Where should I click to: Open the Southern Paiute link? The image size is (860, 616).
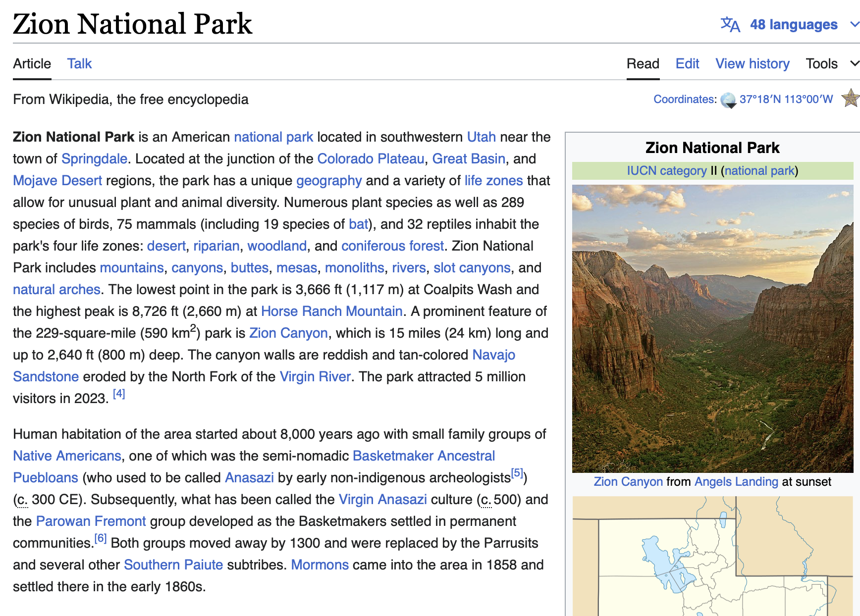[173, 565]
